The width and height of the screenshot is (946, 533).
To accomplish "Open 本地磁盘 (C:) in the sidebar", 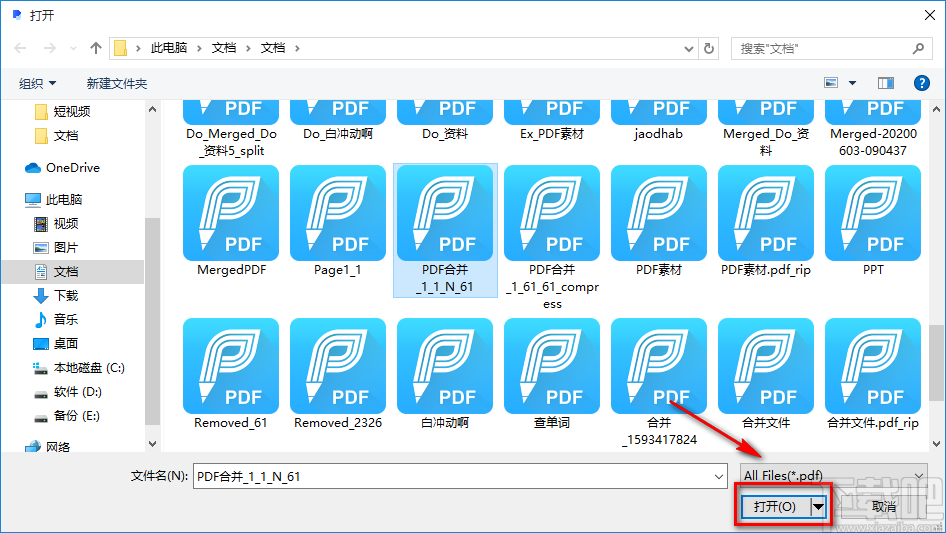I will coord(78,368).
